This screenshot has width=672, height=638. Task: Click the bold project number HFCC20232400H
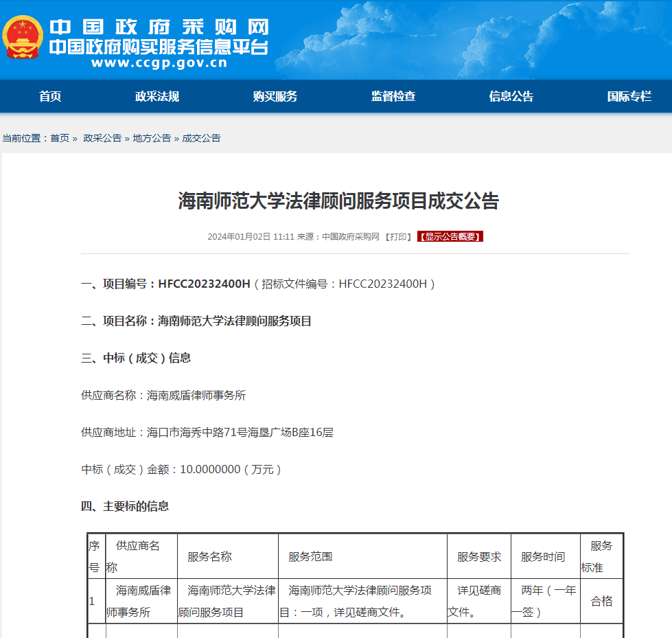click(x=204, y=284)
